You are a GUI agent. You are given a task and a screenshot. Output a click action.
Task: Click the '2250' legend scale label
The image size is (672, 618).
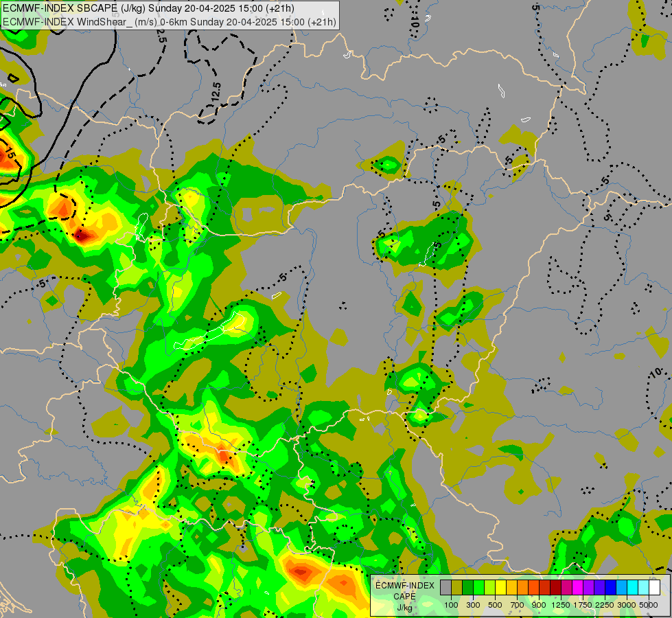(x=605, y=605)
